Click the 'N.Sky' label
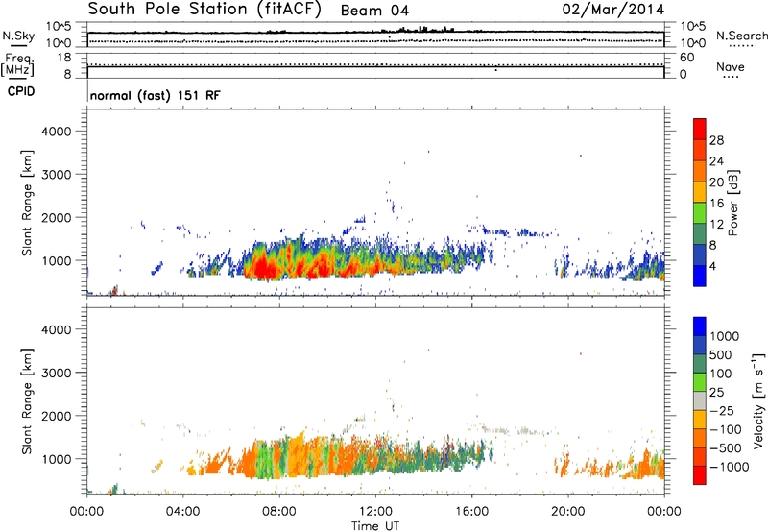 click(x=18, y=36)
